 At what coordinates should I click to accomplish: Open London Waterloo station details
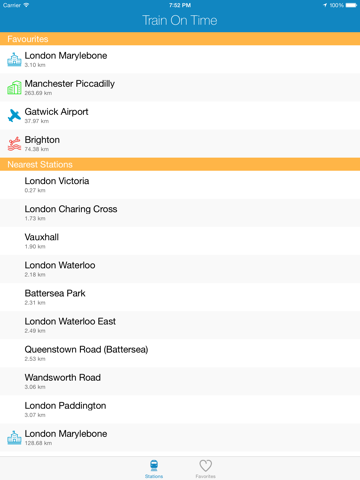pyautogui.click(x=180, y=269)
